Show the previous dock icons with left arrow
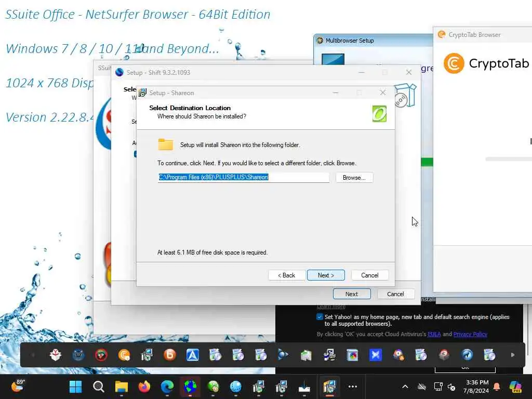Image resolution: width=532 pixels, height=399 pixels. point(33,355)
